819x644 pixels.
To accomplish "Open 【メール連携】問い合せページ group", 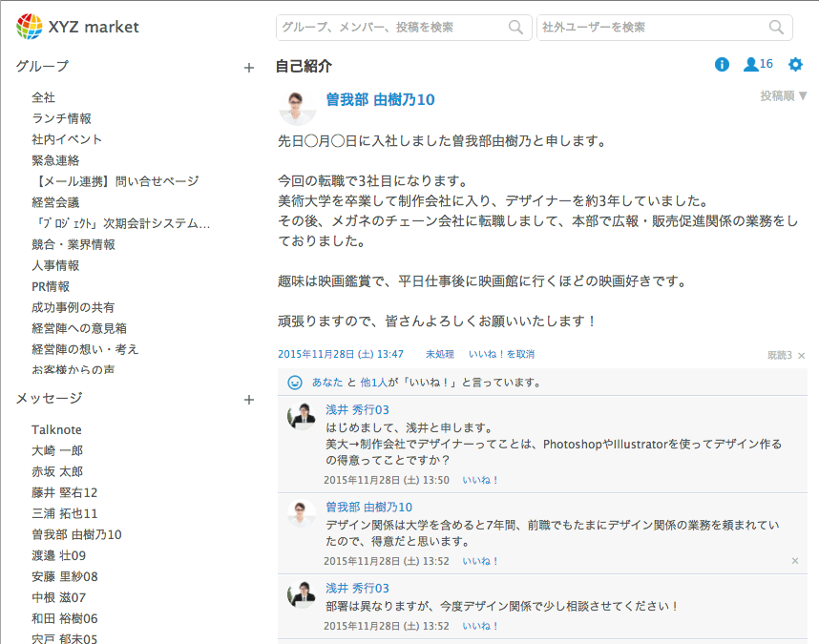I will 115,181.
